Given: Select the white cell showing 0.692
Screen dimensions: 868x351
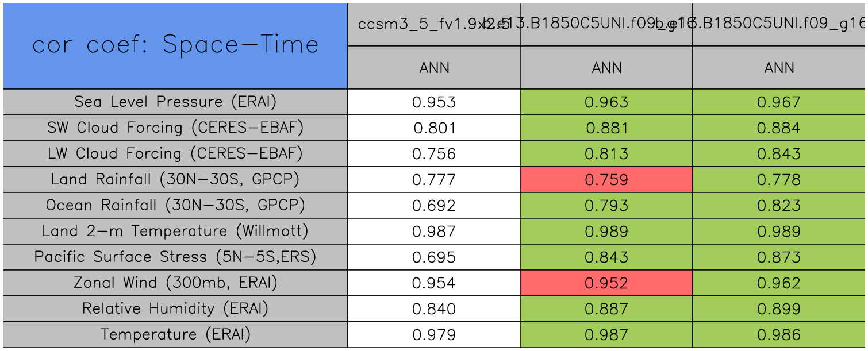Looking at the screenshot, I should (x=434, y=206).
